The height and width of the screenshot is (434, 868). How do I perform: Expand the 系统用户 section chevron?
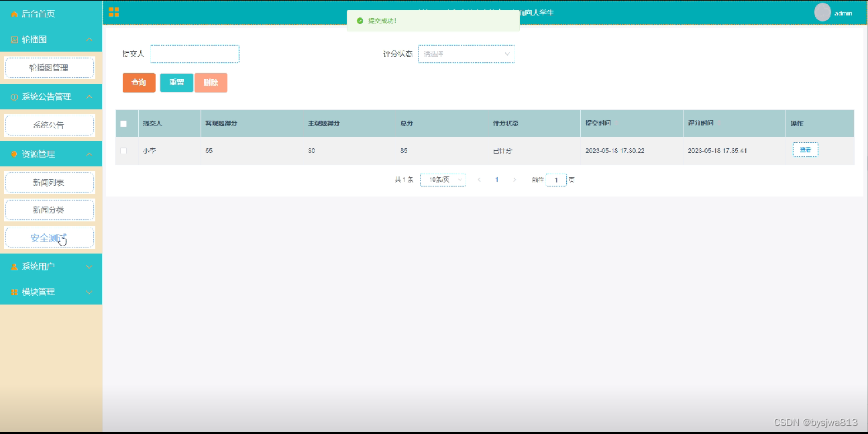[x=89, y=266]
